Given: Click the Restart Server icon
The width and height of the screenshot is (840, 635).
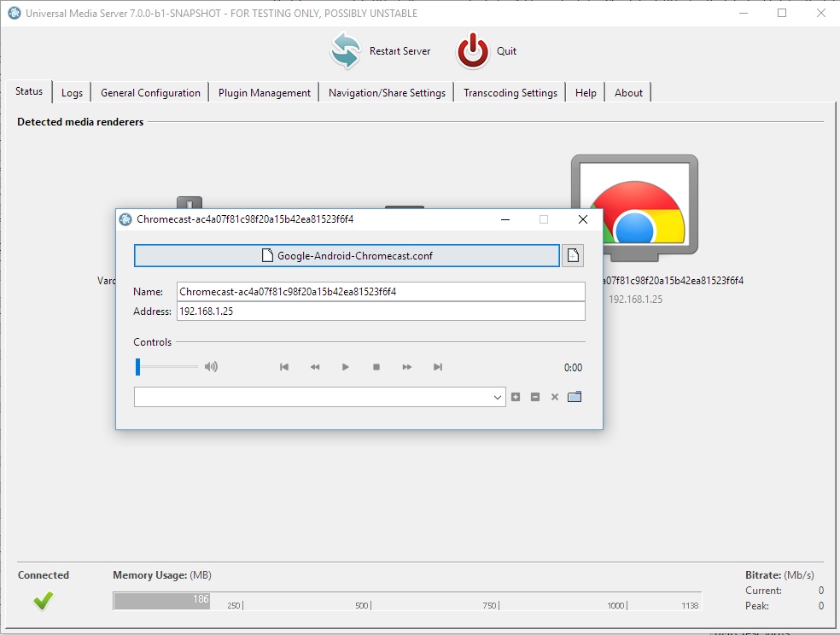Looking at the screenshot, I should (346, 51).
